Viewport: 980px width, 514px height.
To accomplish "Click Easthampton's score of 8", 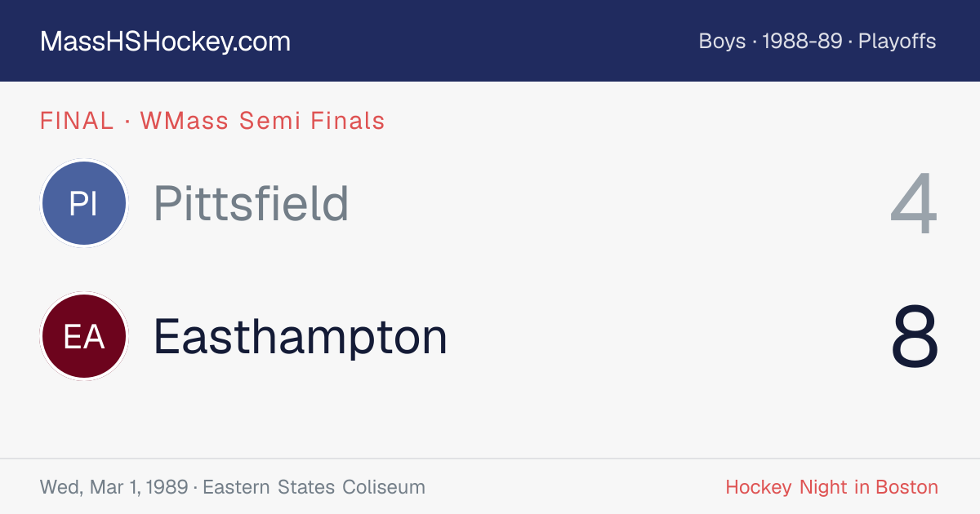I will [915, 337].
